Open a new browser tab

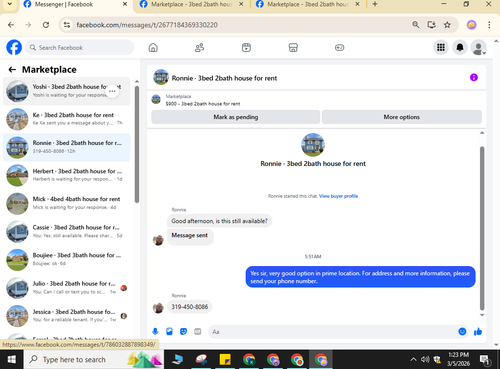point(375,4)
